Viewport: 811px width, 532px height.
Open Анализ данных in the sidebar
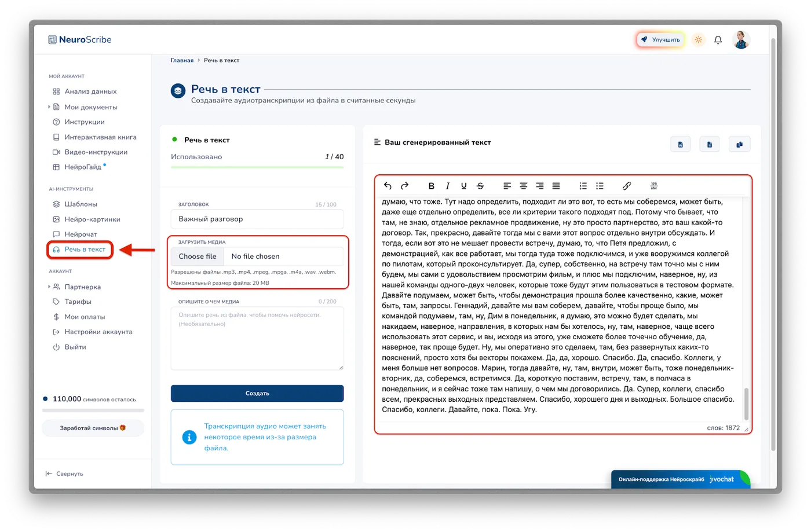(85, 91)
